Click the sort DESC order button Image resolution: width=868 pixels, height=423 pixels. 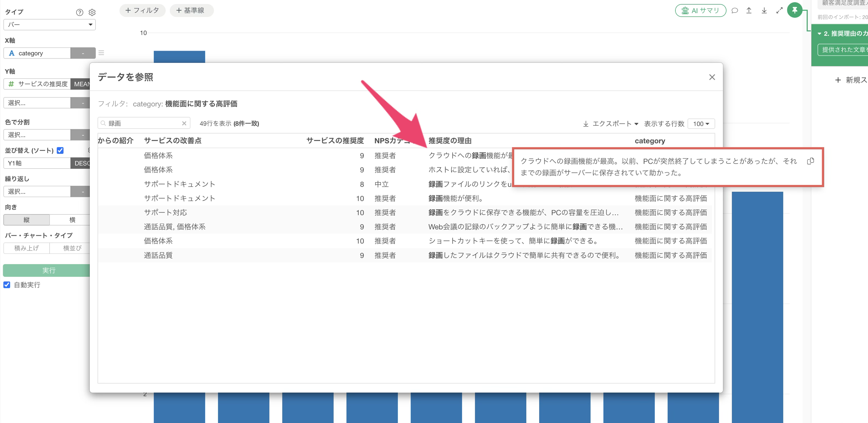pos(81,163)
